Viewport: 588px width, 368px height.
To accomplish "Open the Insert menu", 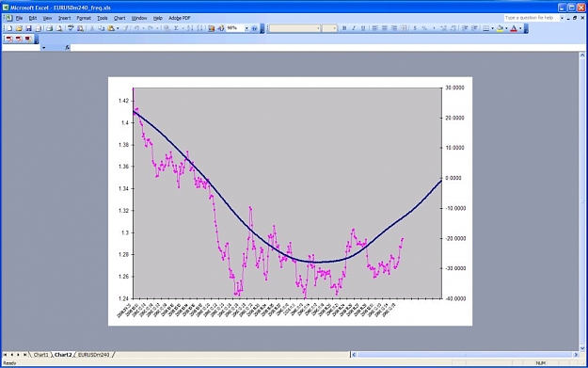I will 64,18.
